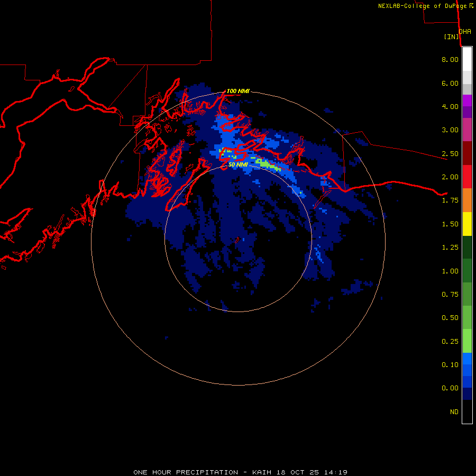Click the 50 NMI range ring label
The height and width of the screenshot is (476, 476).
point(238,164)
